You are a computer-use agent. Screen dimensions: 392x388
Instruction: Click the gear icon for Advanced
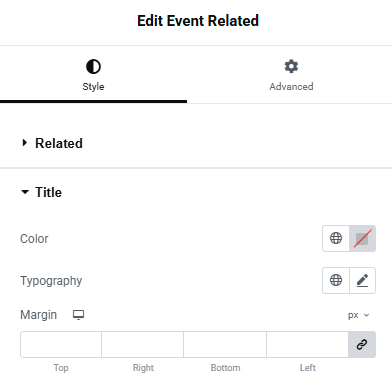click(x=291, y=66)
